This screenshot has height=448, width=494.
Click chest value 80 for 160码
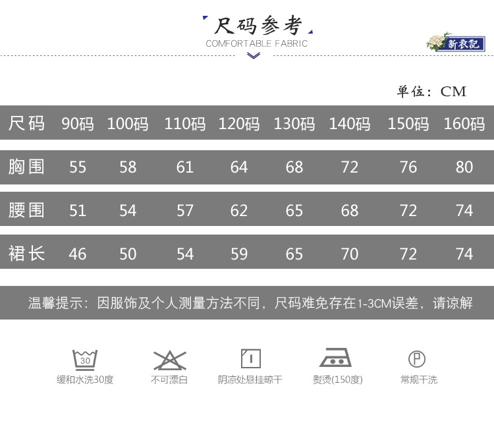[464, 167]
